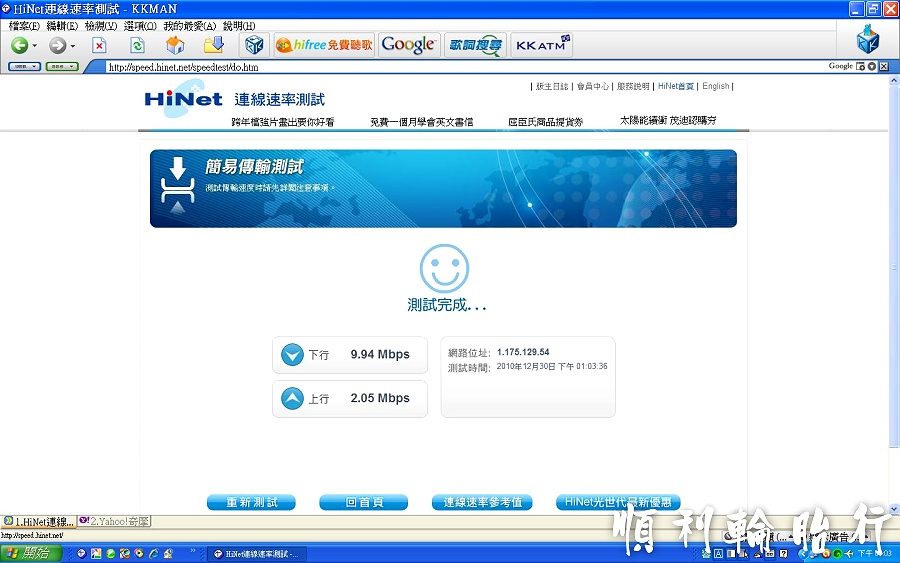The image size is (900, 563).
Task: Click the 重新測試 button
Action: (x=251, y=502)
